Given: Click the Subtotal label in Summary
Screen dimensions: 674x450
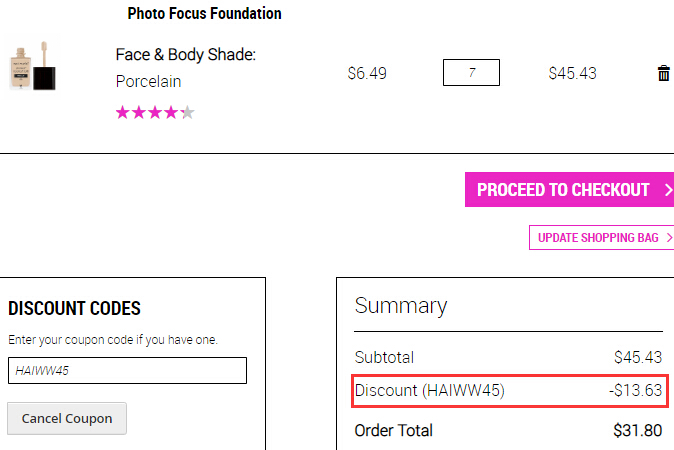Looking at the screenshot, I should [x=384, y=357].
